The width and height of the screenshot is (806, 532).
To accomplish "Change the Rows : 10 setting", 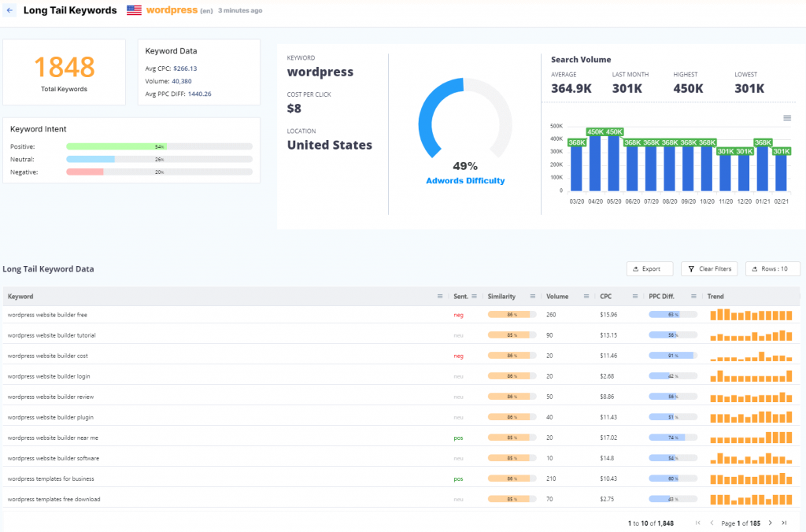I will tap(773, 269).
